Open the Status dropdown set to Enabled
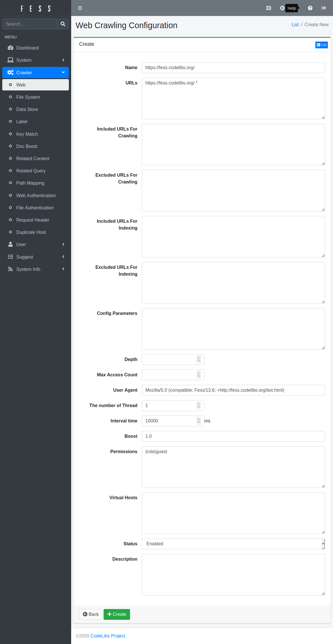The width and height of the screenshot is (333, 644). tap(233, 544)
